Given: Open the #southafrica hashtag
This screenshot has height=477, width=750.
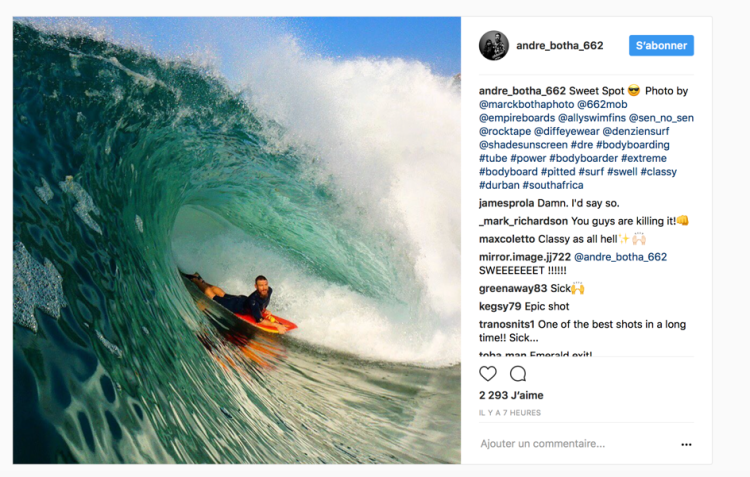Looking at the screenshot, I should tap(552, 185).
